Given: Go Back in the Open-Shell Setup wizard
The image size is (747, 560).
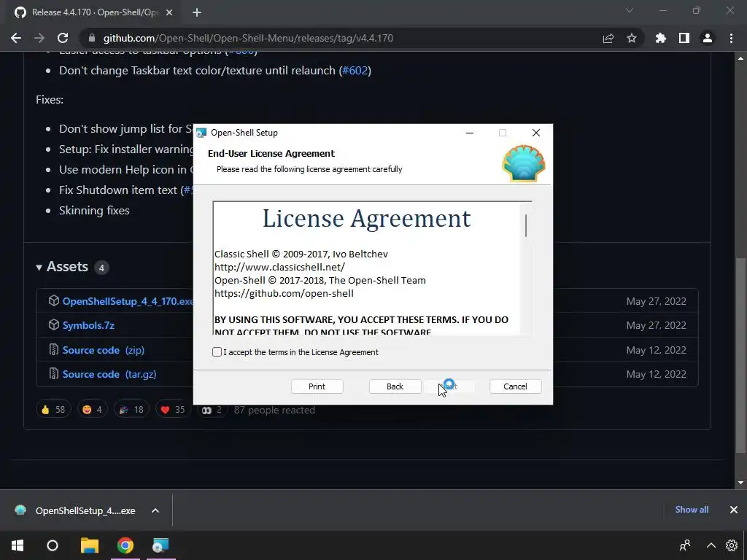Looking at the screenshot, I should [x=395, y=386].
